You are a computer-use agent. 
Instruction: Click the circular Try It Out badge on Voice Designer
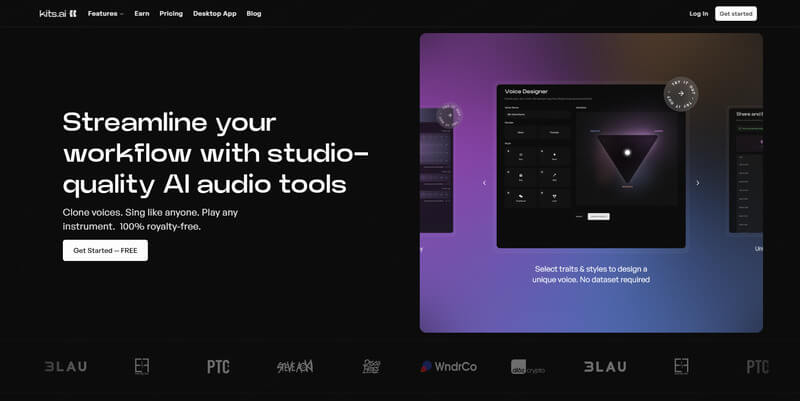681,93
